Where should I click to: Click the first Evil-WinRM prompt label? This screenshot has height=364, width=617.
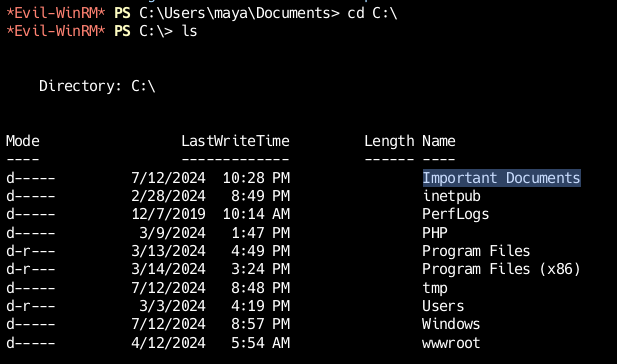(56, 13)
